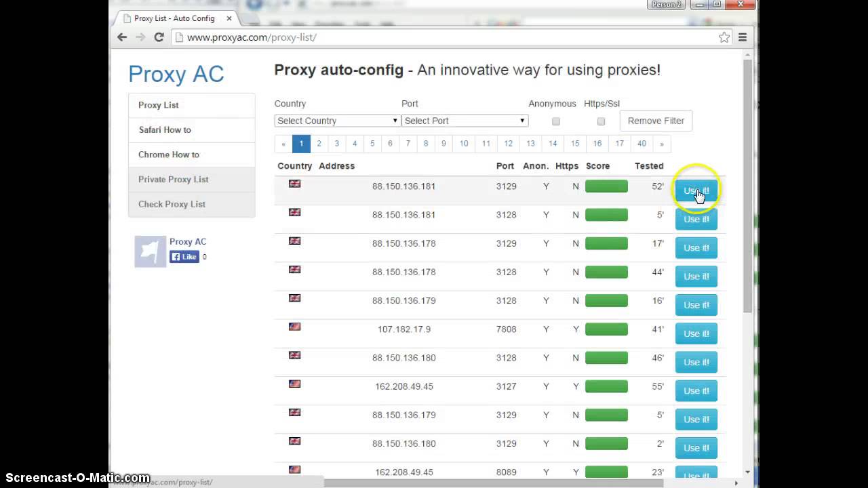Image resolution: width=868 pixels, height=488 pixels.
Task: Open the Proxy List sidebar item
Action: 192,105
